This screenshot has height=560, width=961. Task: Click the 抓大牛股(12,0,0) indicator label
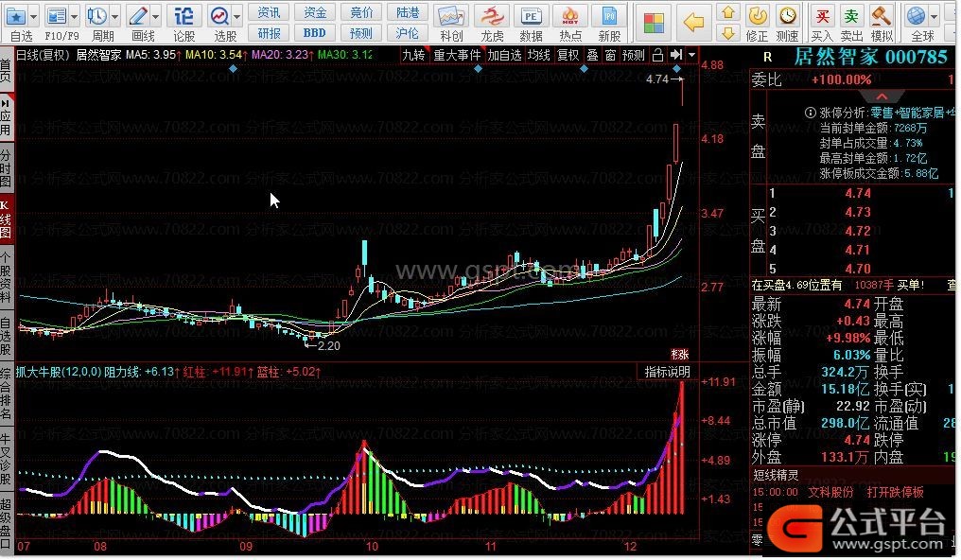pos(59,372)
